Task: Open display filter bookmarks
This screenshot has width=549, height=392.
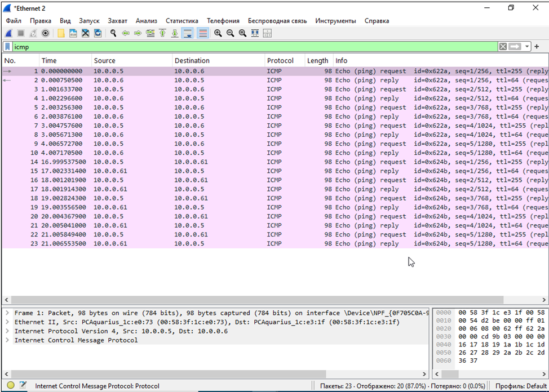Action: [7, 47]
